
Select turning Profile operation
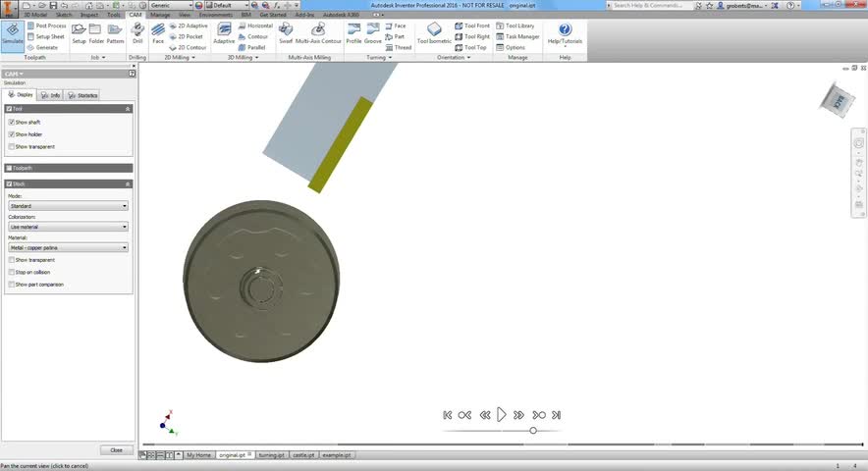click(x=353, y=33)
